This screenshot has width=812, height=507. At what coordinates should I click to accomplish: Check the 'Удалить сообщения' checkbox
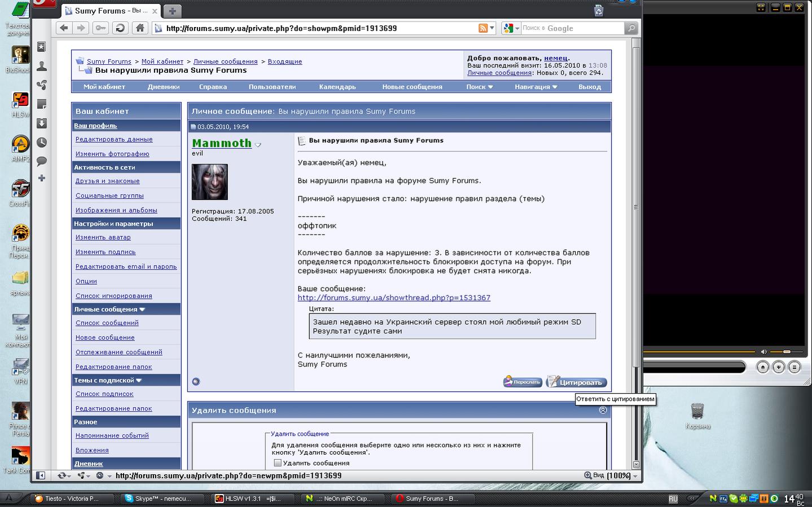(278, 463)
